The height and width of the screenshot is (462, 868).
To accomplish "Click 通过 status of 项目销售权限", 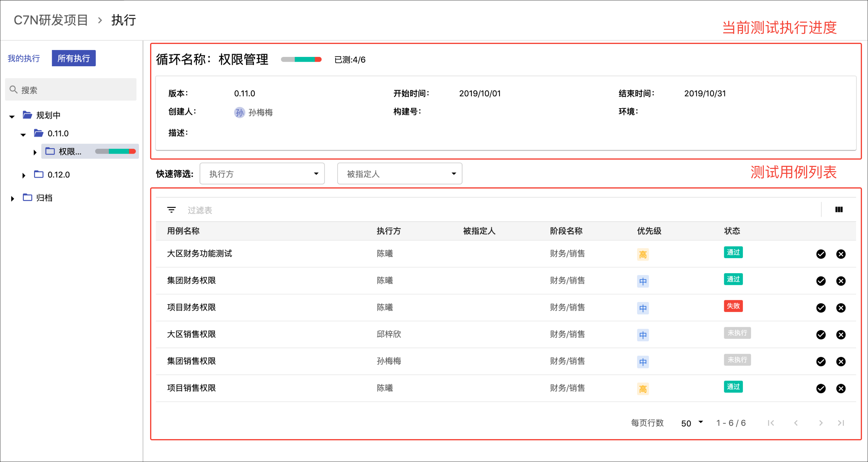I will (733, 387).
